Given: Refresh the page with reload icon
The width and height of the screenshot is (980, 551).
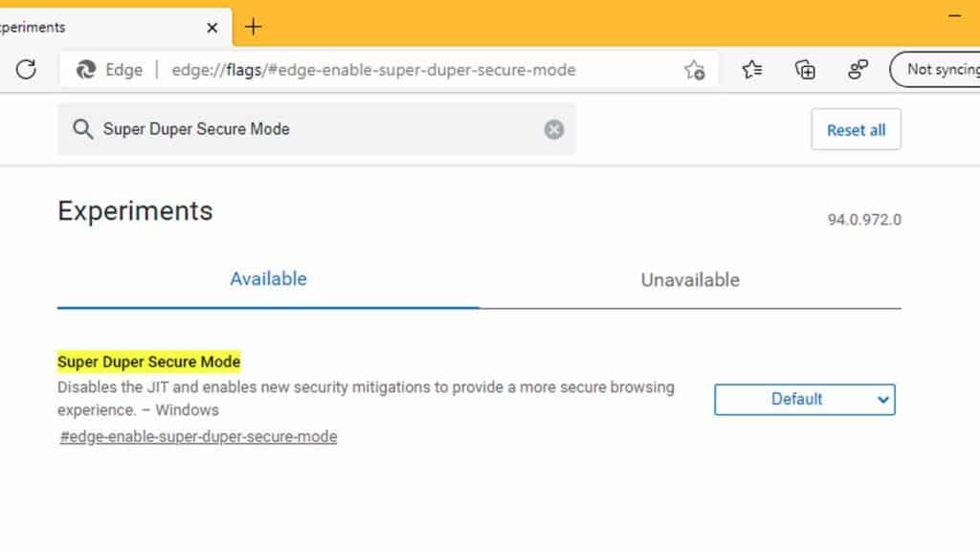Looking at the screenshot, I should (26, 69).
